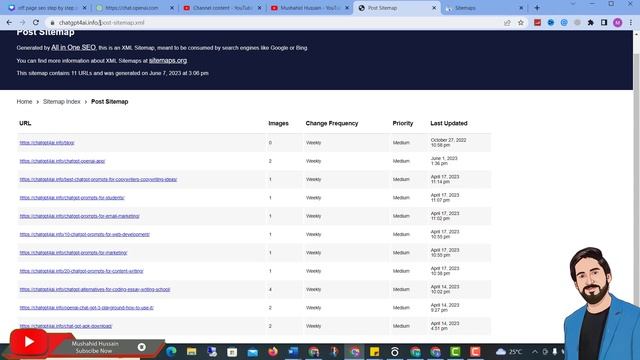Open the Chrome three-dot menu

pyautogui.click(x=631, y=23)
